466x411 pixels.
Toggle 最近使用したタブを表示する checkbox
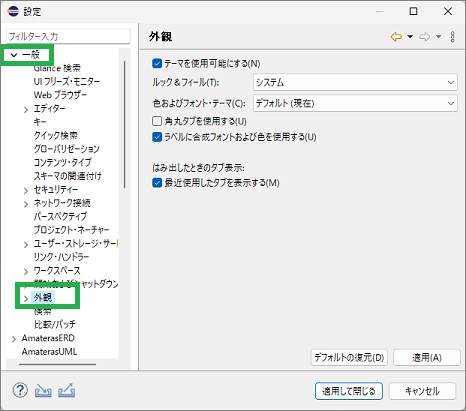pos(157,183)
